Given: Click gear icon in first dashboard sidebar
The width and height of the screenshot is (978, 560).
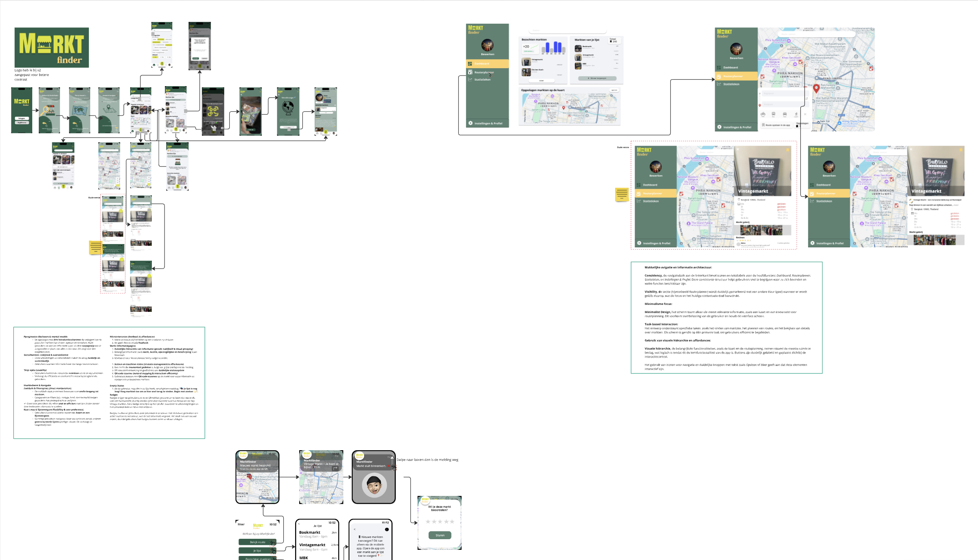Looking at the screenshot, I should [x=470, y=123].
